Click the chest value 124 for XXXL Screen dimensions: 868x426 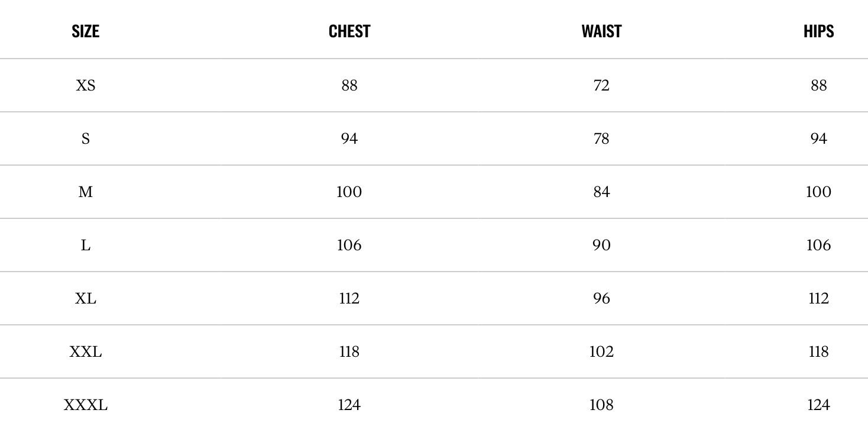[349, 405]
